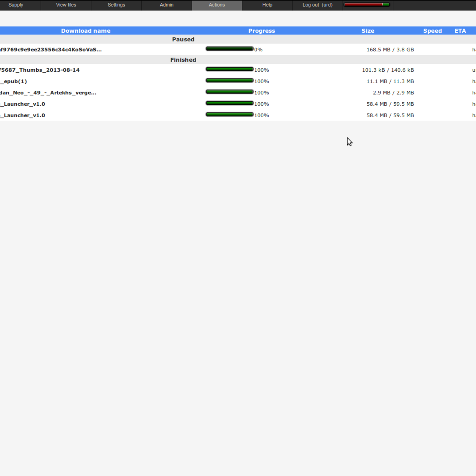Click the 2.9 MB / 2.9 MB size value
This screenshot has width=476, height=476.
(393, 93)
